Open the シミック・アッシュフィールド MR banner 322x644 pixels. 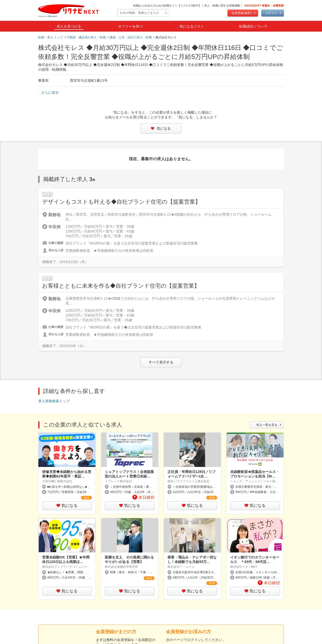pyautogui.click(x=255, y=450)
